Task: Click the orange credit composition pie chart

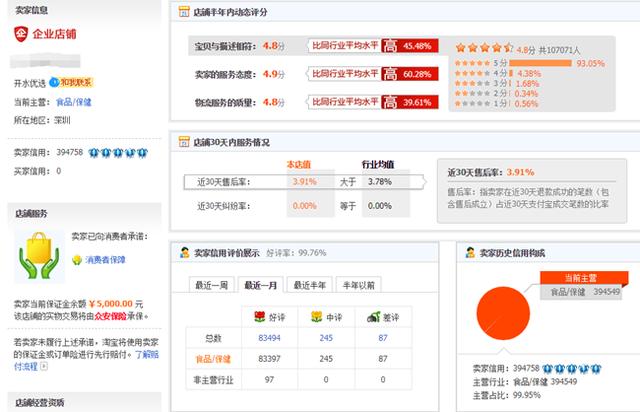Action: [503, 313]
